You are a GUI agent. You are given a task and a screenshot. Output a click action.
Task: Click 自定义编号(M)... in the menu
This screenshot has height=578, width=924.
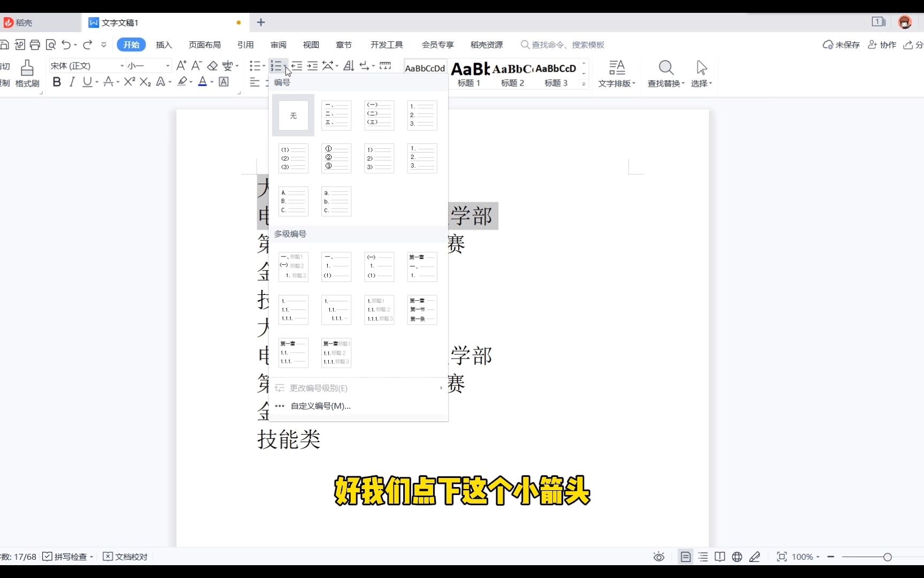pyautogui.click(x=320, y=406)
